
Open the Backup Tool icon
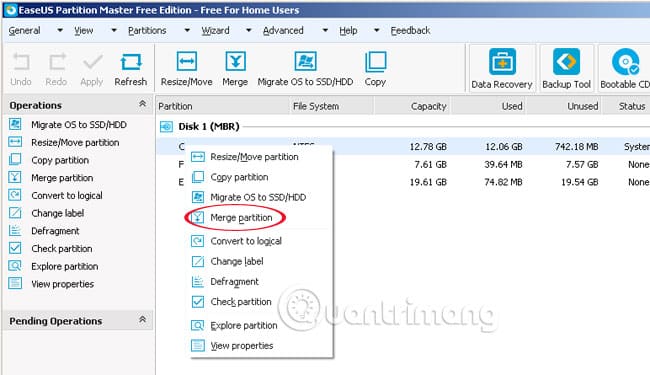coord(566,69)
